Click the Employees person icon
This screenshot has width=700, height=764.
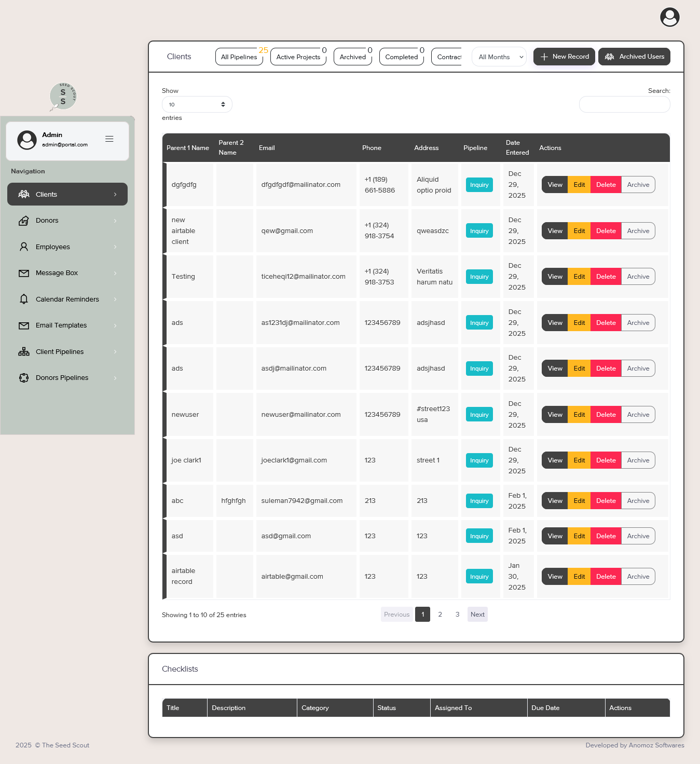[x=24, y=247]
